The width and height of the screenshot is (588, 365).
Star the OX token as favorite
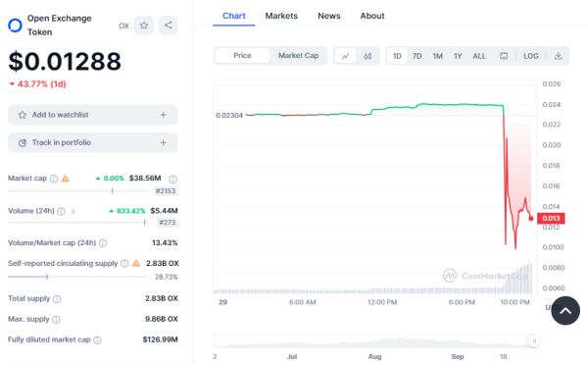coord(144,26)
